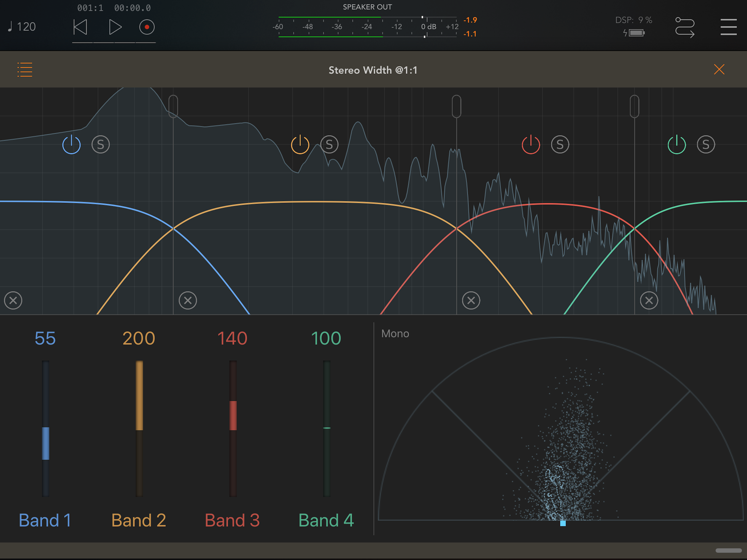747x560 pixels.
Task: Open the orange preset list icon
Action: pyautogui.click(x=25, y=69)
